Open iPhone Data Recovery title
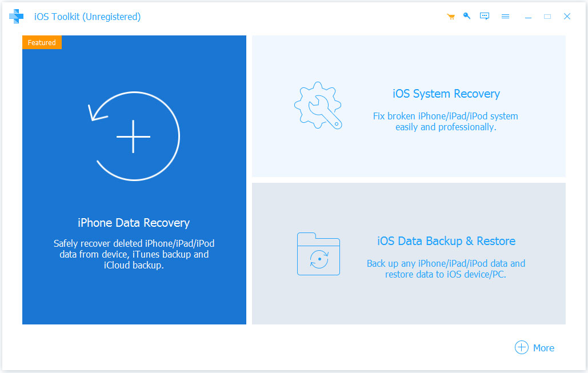 (134, 223)
